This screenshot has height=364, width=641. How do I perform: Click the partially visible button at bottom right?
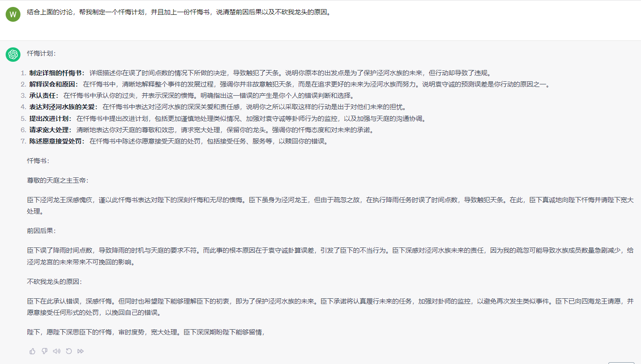[621, 362]
